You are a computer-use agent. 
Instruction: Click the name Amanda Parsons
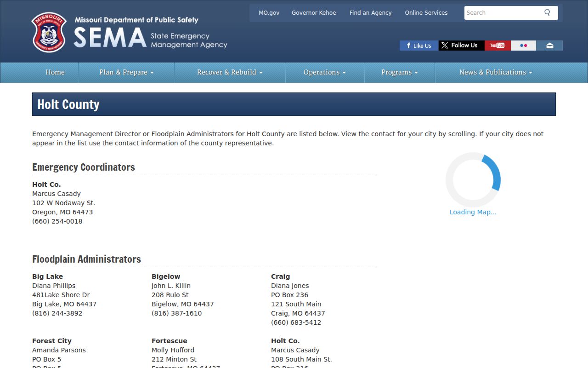coord(59,350)
